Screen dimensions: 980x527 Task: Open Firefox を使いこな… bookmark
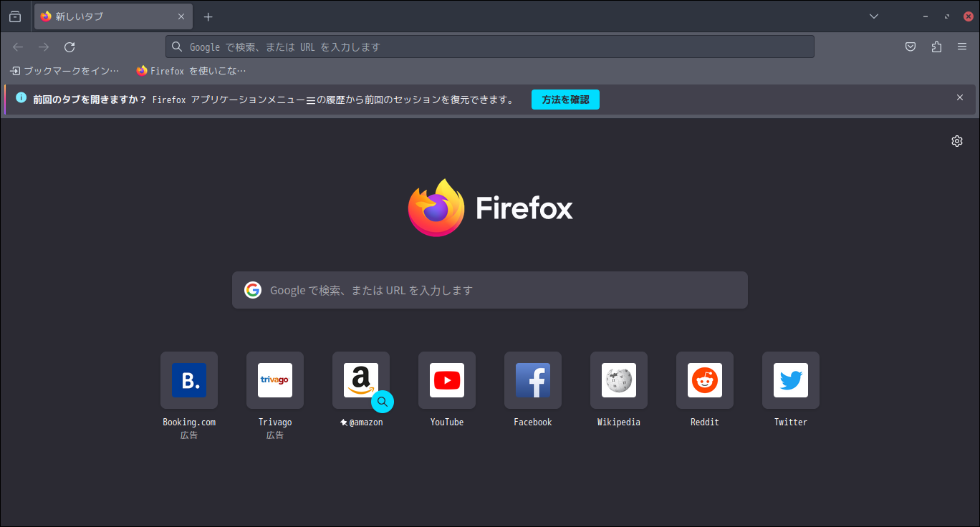click(x=191, y=71)
